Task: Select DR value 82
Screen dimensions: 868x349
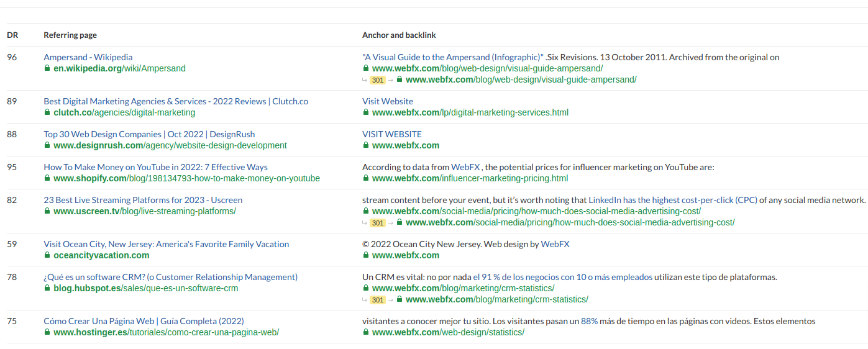Action: [x=12, y=200]
